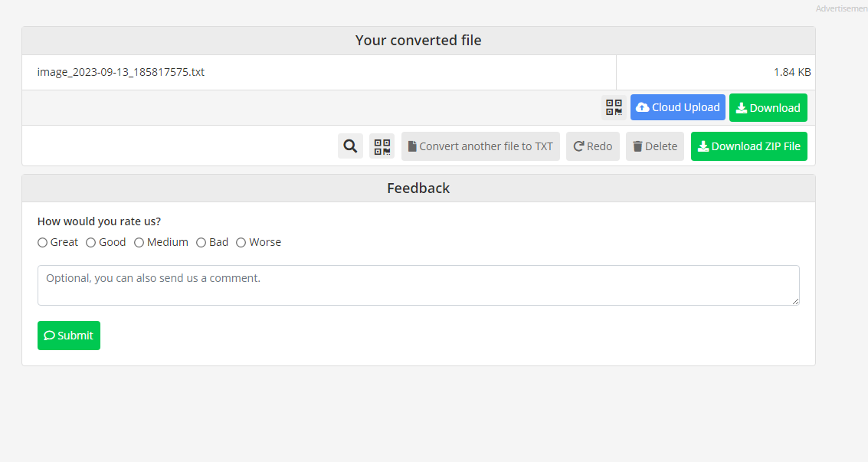Image resolution: width=868 pixels, height=462 pixels.
Task: Click the magnifying glass search icon
Action: 350,146
